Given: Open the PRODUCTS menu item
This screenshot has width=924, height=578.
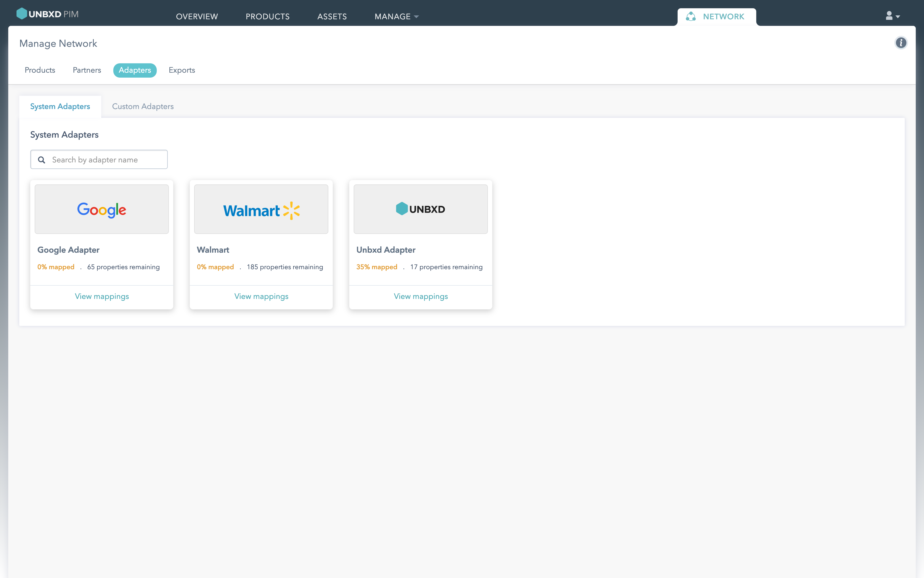Looking at the screenshot, I should pyautogui.click(x=268, y=17).
